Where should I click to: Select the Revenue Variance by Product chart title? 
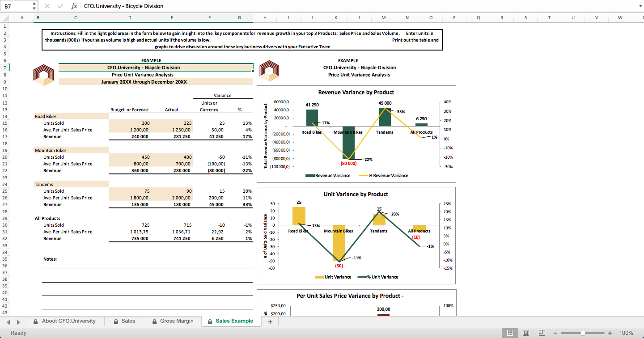[x=356, y=93]
